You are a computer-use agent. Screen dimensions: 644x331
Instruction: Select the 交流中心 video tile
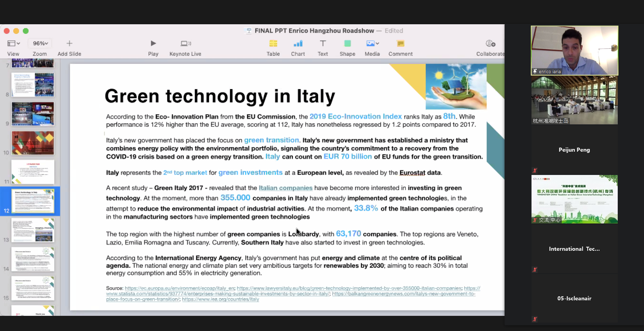coord(575,199)
